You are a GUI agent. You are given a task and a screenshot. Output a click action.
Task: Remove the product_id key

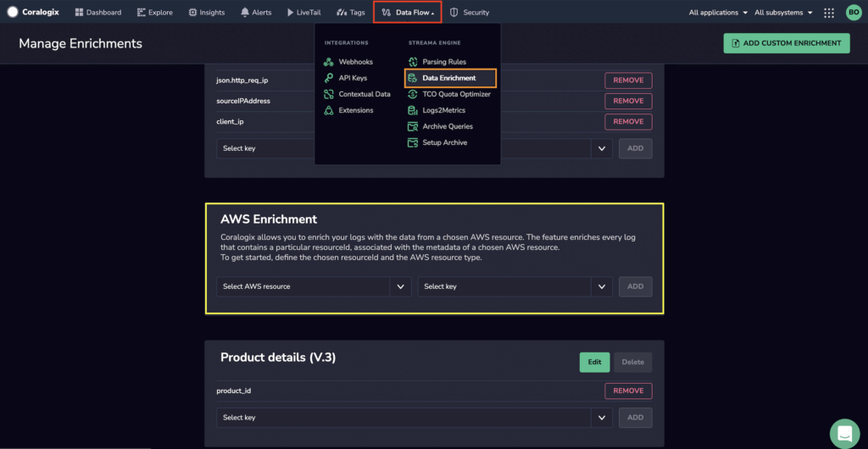pos(628,391)
